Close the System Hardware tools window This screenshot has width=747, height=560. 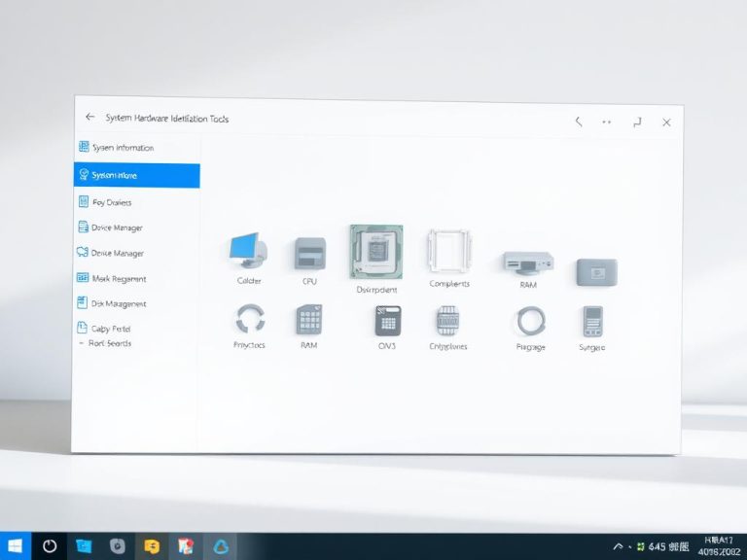tap(666, 122)
